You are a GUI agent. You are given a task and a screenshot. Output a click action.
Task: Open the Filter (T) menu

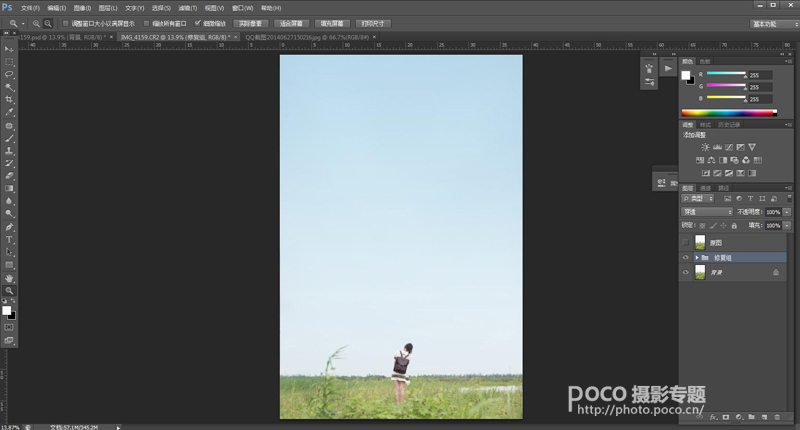tap(187, 8)
